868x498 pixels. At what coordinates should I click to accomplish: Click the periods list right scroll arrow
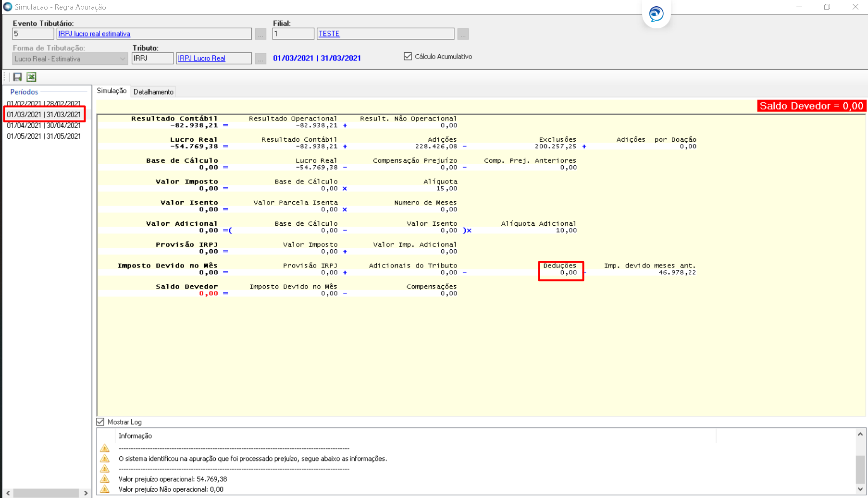(x=86, y=493)
